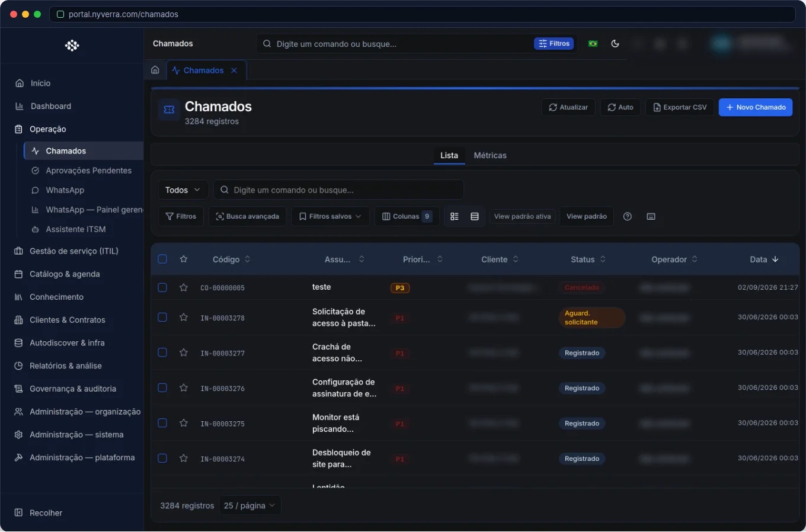Select the Lista tab

pyautogui.click(x=449, y=156)
